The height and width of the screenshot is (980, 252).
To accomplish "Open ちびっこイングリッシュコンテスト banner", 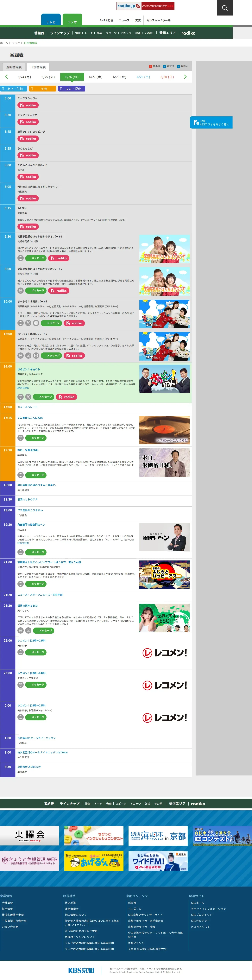I will (x=94, y=836).
